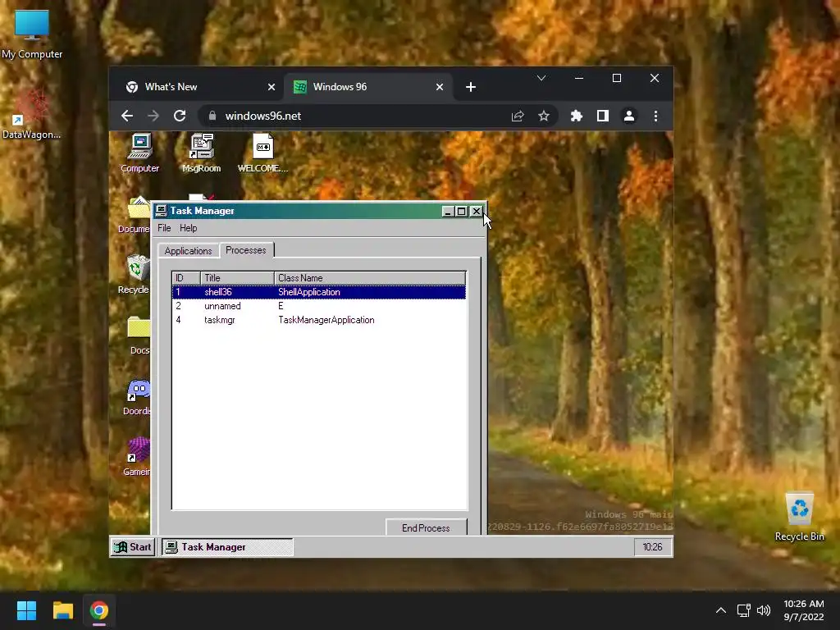Open Windows 96 Start button
The height and width of the screenshot is (630, 840).
tap(134, 547)
